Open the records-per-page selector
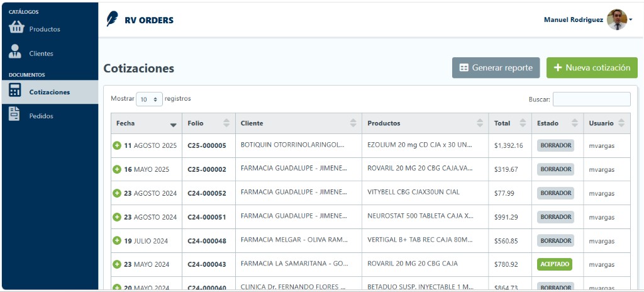 149,99
